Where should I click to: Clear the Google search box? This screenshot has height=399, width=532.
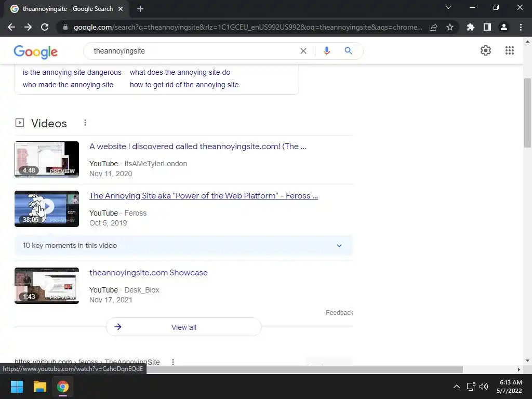click(x=303, y=51)
